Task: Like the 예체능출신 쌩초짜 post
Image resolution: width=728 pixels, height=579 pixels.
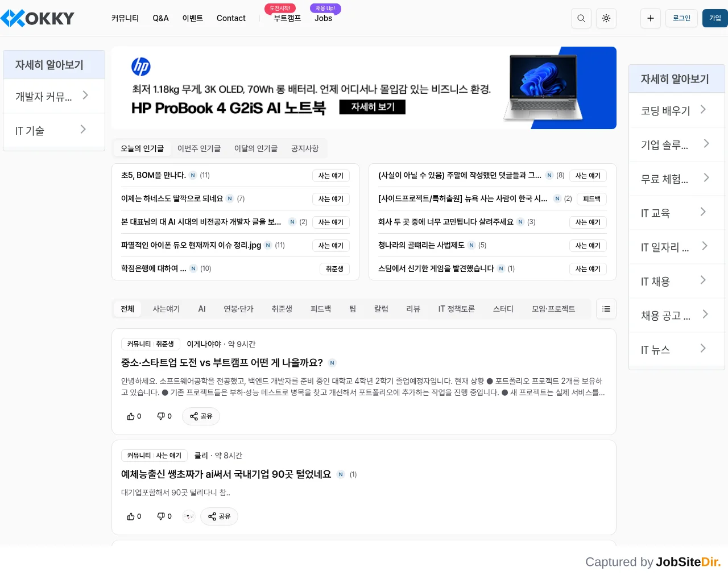Action: pyautogui.click(x=134, y=516)
